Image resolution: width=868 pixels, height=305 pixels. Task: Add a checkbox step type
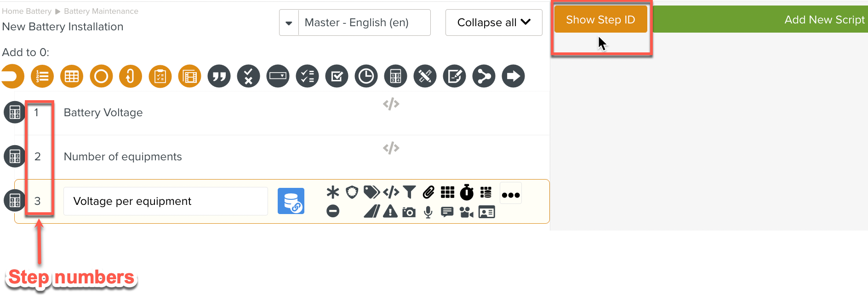click(x=337, y=76)
